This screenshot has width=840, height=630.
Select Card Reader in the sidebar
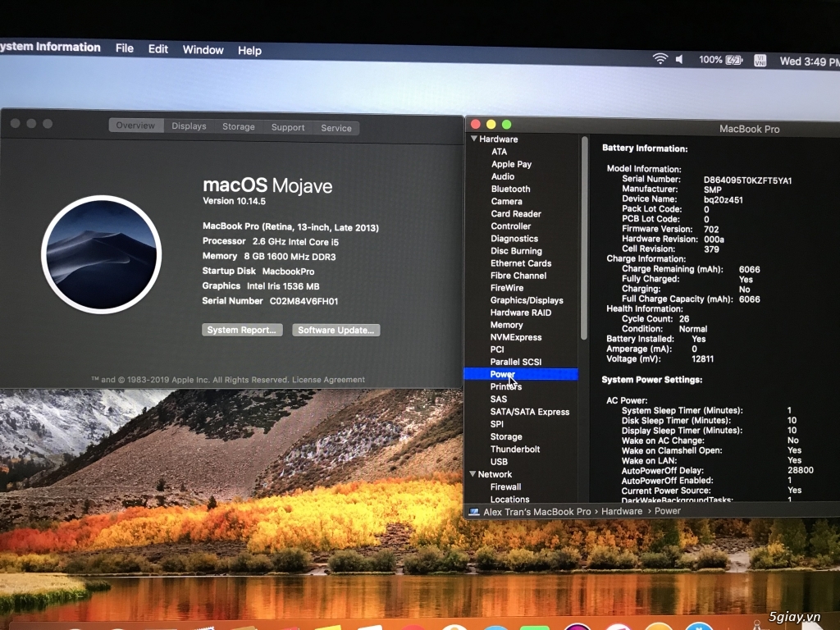tap(516, 214)
